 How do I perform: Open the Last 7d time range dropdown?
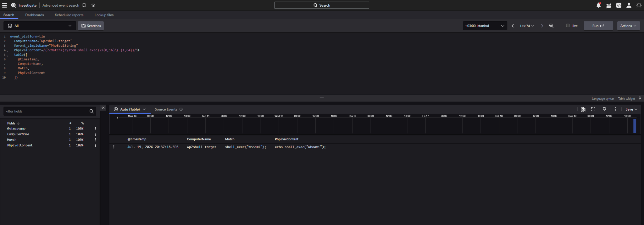[x=527, y=26]
